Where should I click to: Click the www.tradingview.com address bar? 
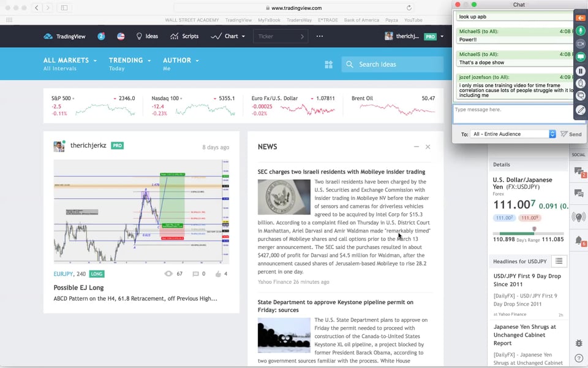[x=293, y=7]
